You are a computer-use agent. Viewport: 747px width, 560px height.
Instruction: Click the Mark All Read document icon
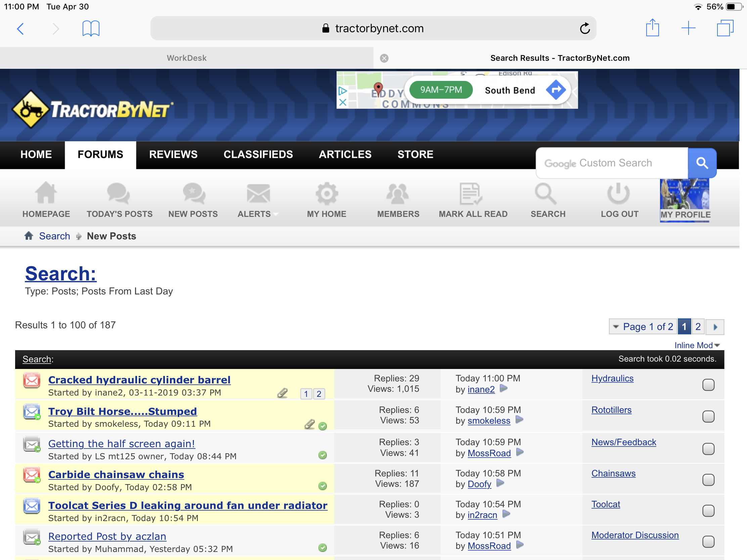click(470, 194)
